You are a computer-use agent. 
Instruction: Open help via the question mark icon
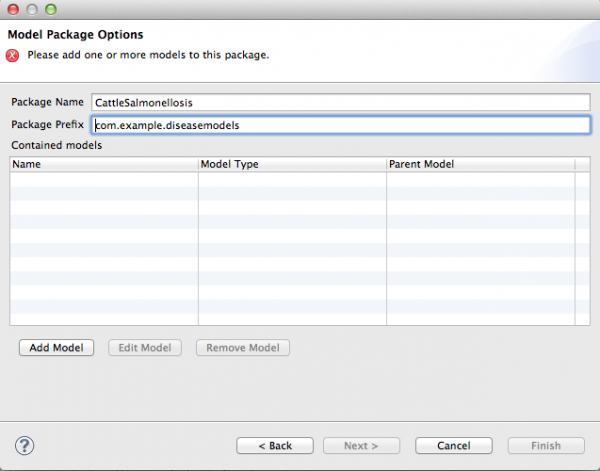tap(24, 445)
